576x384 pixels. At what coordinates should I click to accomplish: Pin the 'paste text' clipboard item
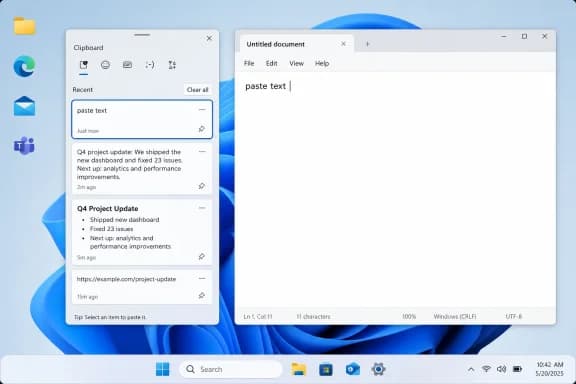pos(202,129)
